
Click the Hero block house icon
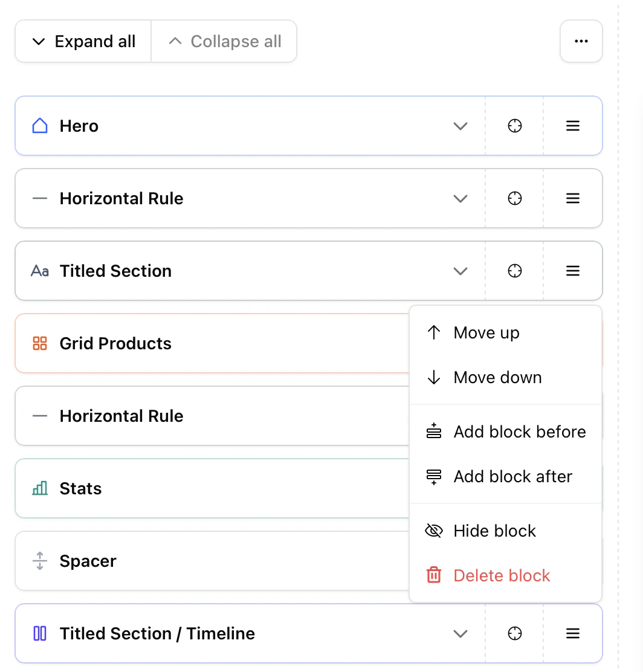pyautogui.click(x=39, y=126)
